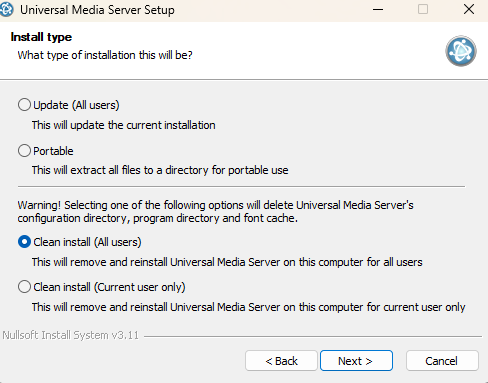Click 'extract all files to a directory' description

(x=160, y=170)
